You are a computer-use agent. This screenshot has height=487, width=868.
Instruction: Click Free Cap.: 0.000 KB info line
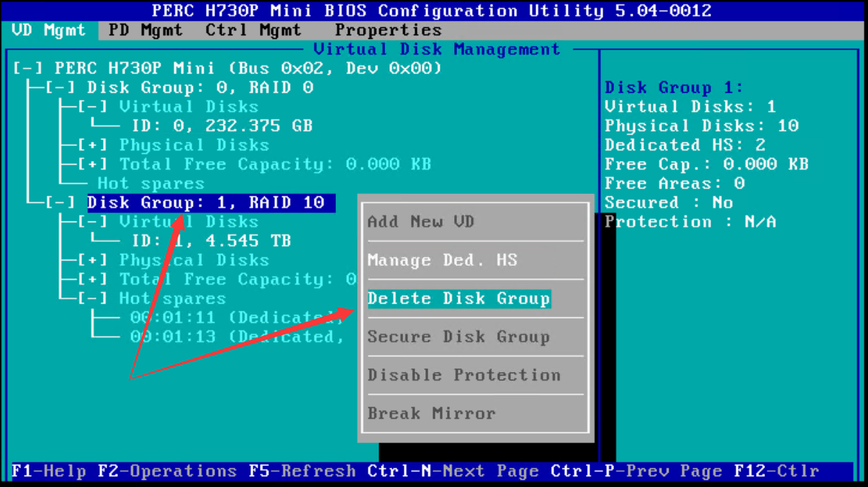(x=707, y=164)
